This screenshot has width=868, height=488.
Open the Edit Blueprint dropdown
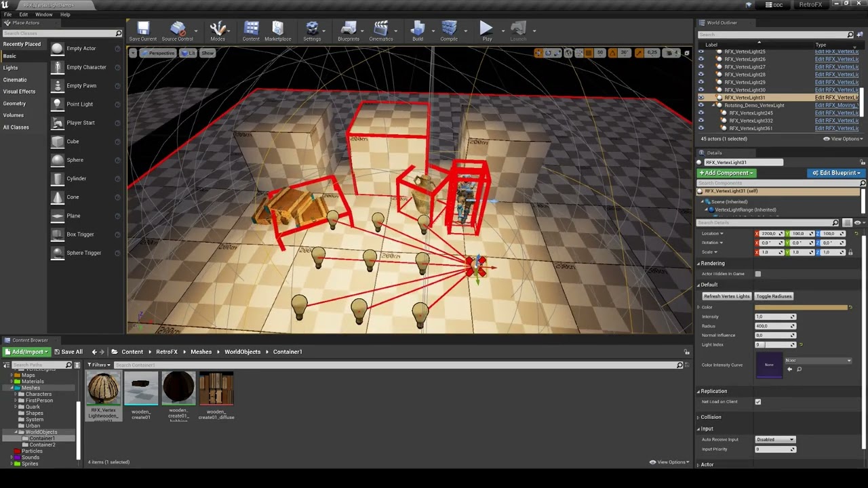[x=835, y=173]
